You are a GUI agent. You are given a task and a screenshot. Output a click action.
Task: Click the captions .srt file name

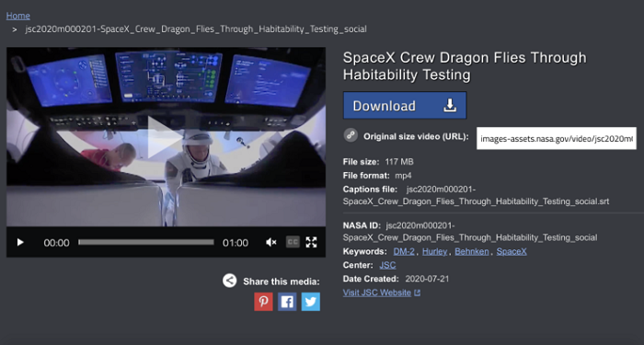click(476, 195)
